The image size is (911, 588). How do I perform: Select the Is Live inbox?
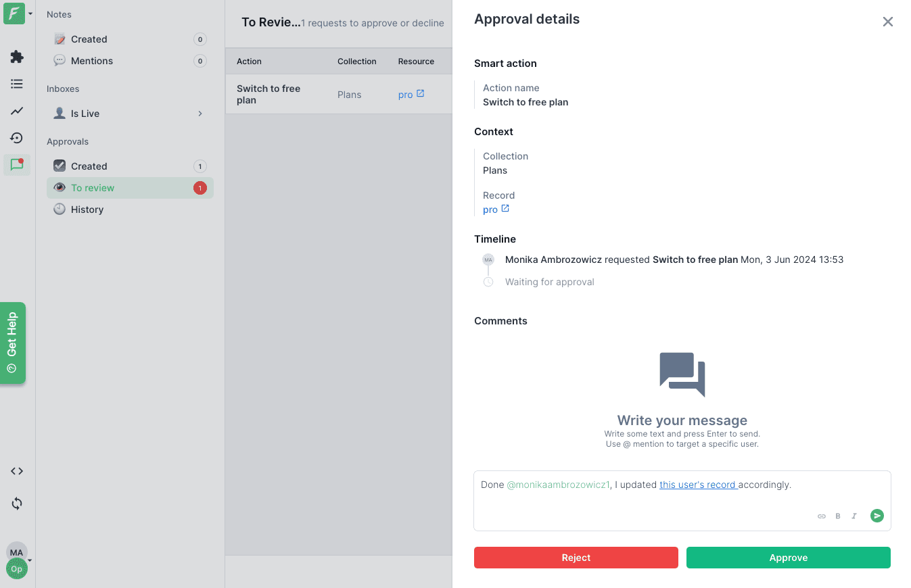pos(130,114)
